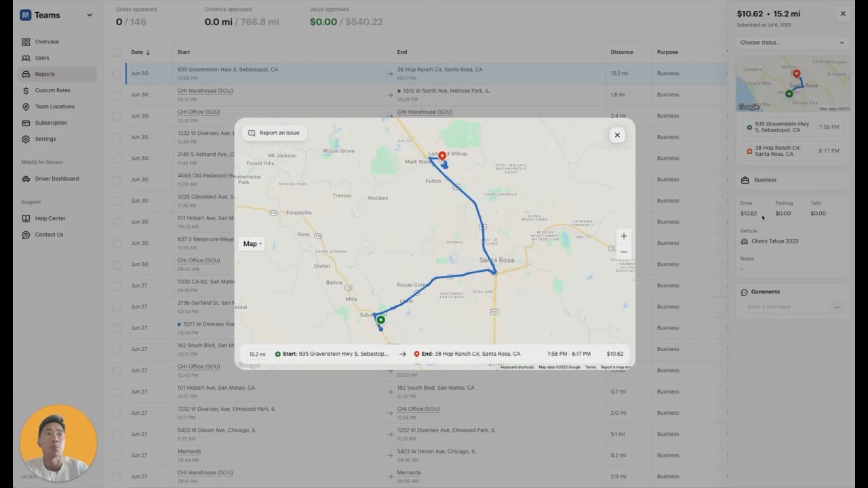Select checkbox for Menards start row
Screen dimensions: 868x488
click(117, 455)
